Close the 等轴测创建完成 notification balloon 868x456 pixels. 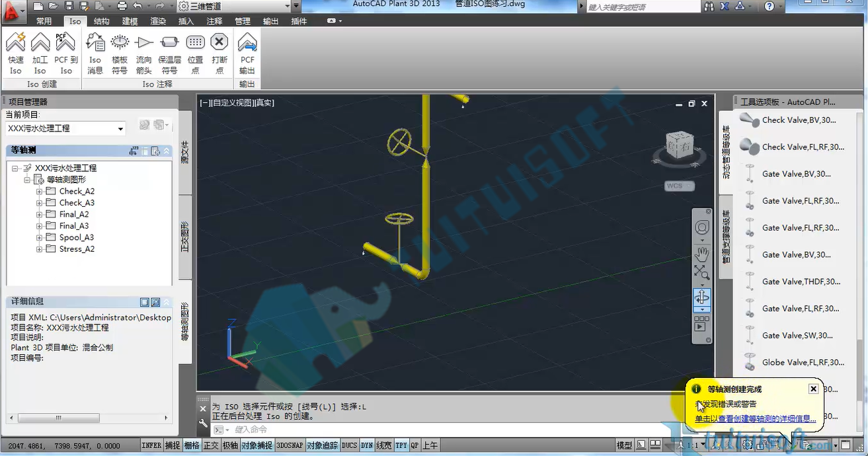813,389
